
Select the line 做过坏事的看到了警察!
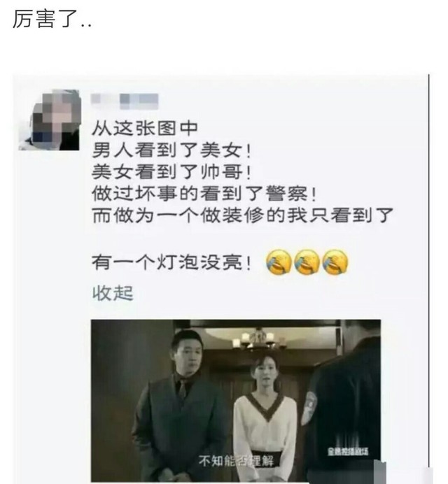point(204,194)
